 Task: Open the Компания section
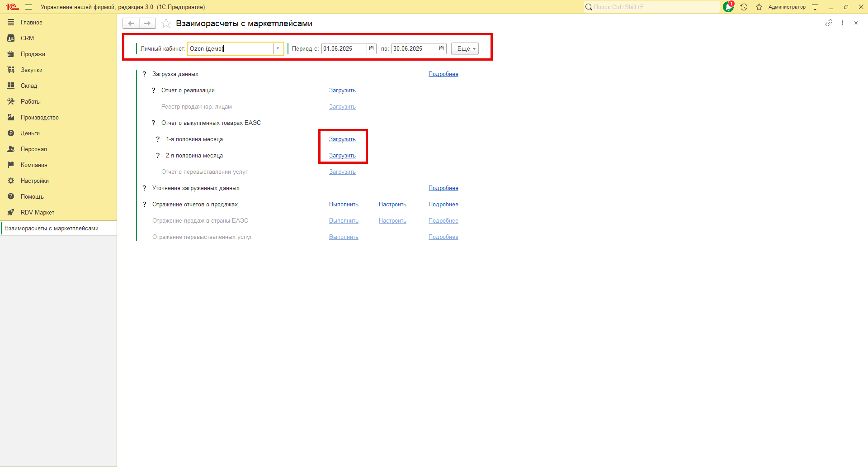pos(58,165)
